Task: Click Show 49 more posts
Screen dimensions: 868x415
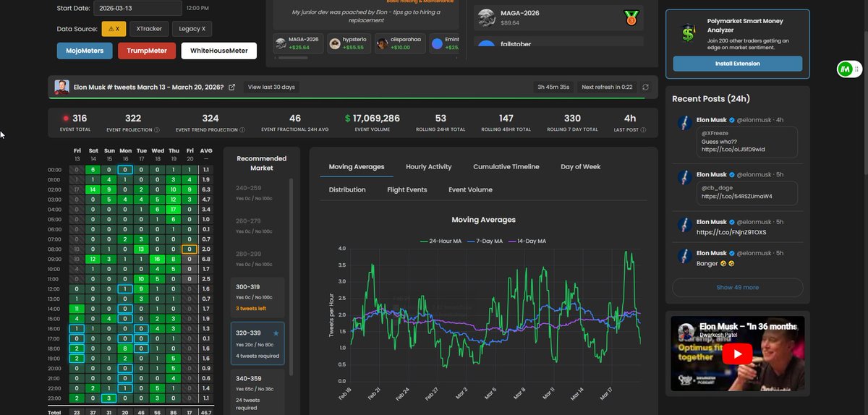Action: [738, 287]
